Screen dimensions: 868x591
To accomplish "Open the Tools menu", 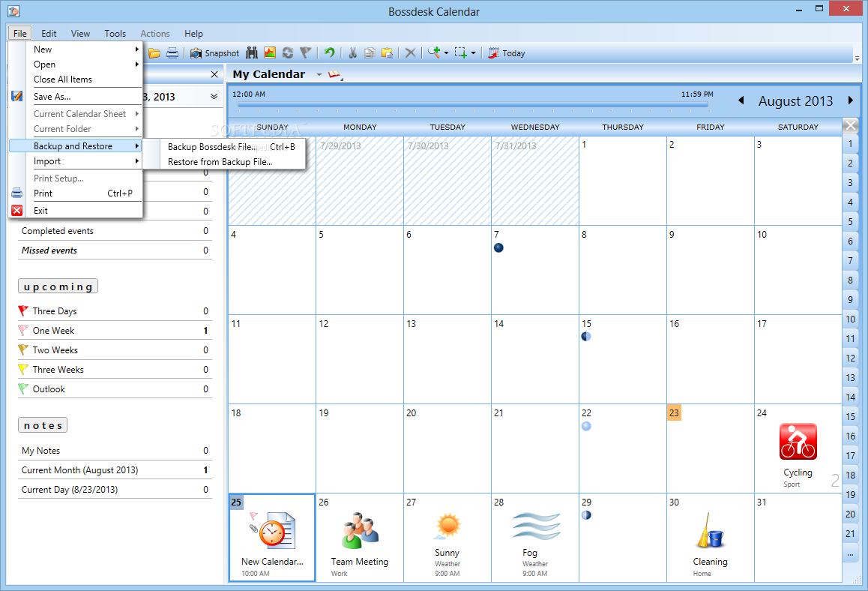I will click(115, 33).
